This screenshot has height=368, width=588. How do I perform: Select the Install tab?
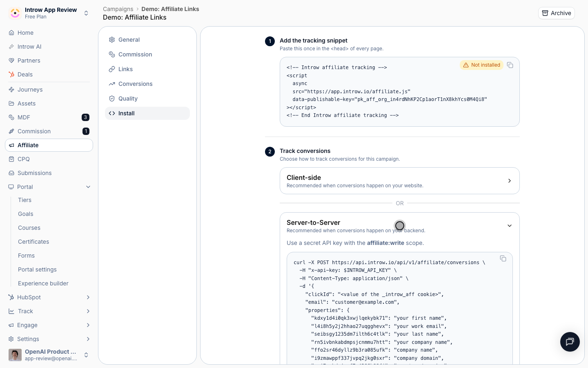[x=147, y=113]
